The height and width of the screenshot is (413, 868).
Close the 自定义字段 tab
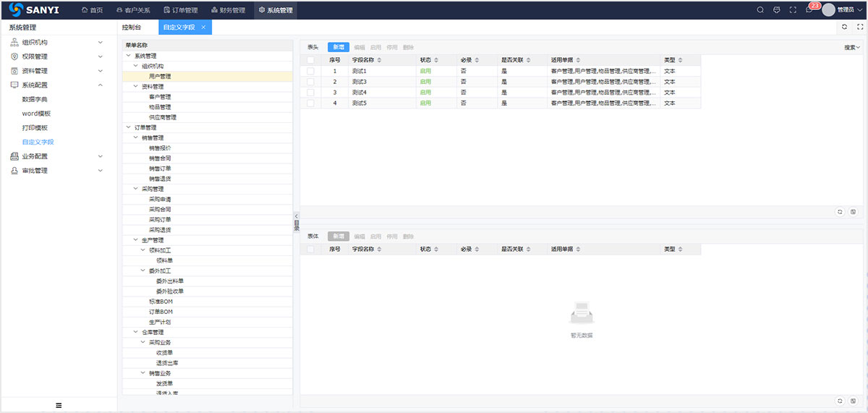point(204,27)
